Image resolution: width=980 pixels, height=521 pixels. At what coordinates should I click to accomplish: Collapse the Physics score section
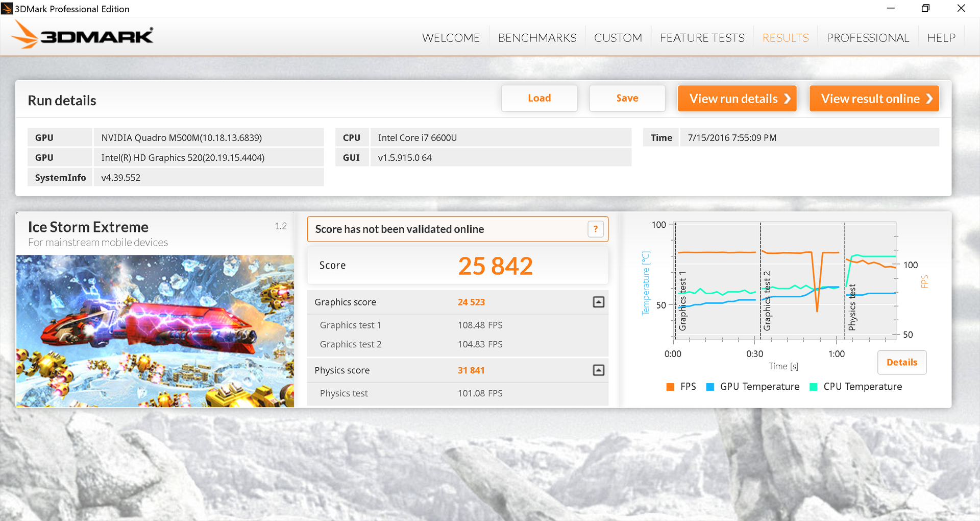point(599,370)
